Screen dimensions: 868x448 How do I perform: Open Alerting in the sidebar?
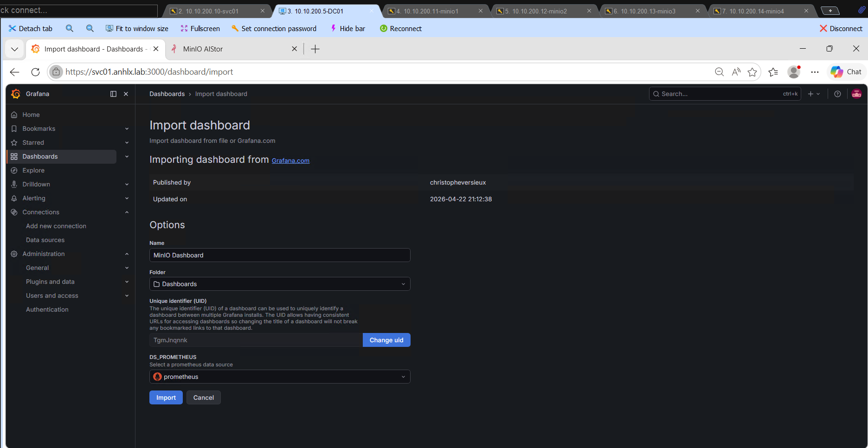pyautogui.click(x=34, y=198)
